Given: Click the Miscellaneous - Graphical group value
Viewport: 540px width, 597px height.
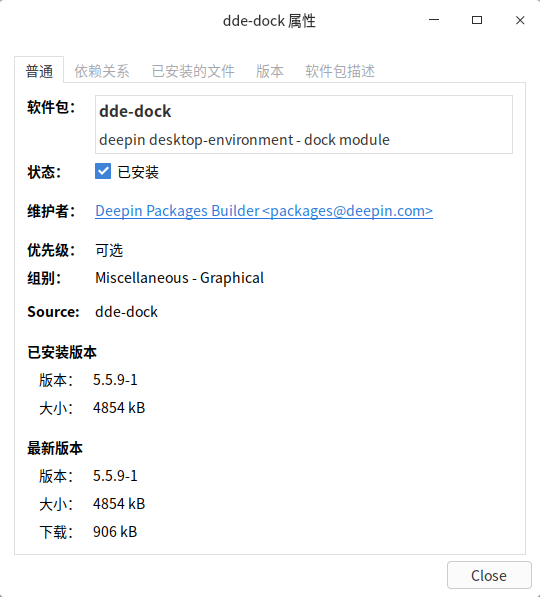Looking at the screenshot, I should 179,278.
